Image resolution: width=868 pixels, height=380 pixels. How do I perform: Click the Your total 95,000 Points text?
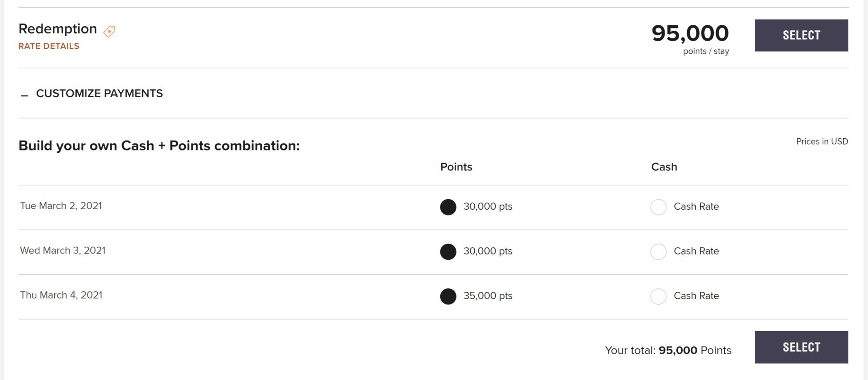(668, 350)
